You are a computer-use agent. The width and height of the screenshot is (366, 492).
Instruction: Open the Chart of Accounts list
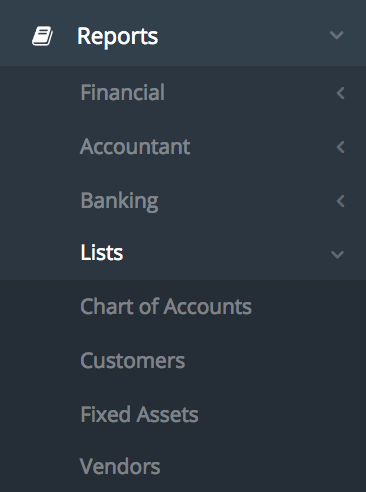click(x=166, y=306)
